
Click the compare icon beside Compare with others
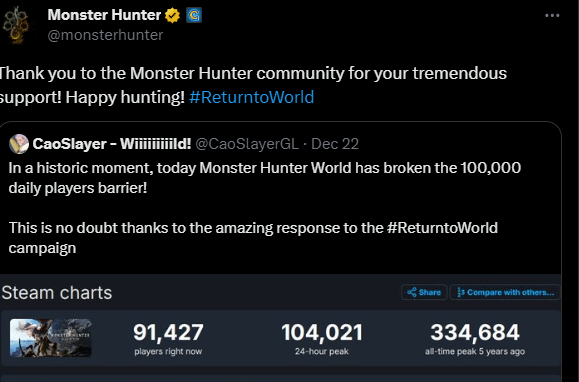point(460,292)
